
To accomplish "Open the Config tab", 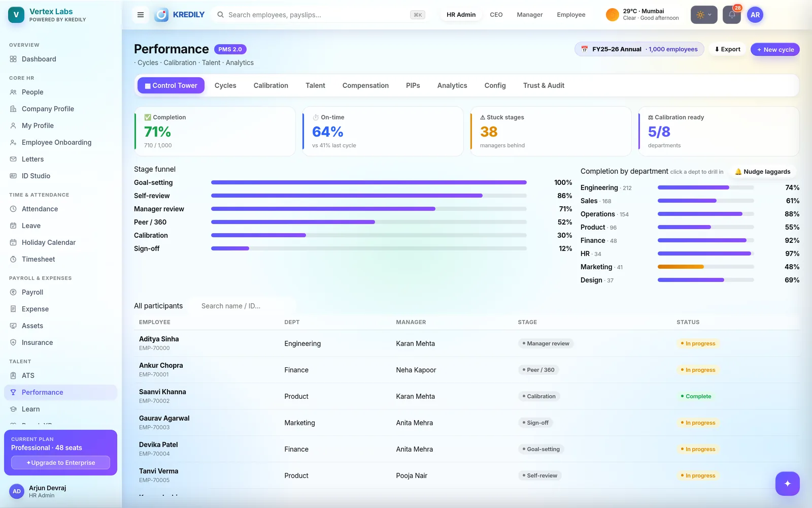I will coord(495,85).
